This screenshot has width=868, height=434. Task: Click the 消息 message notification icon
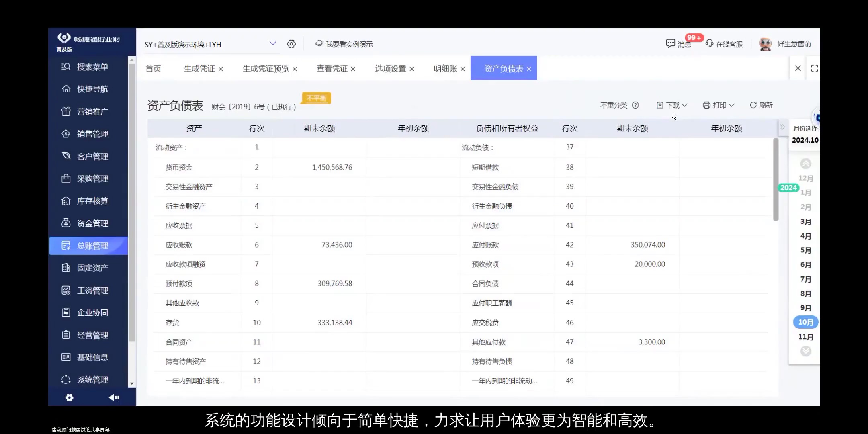point(670,44)
